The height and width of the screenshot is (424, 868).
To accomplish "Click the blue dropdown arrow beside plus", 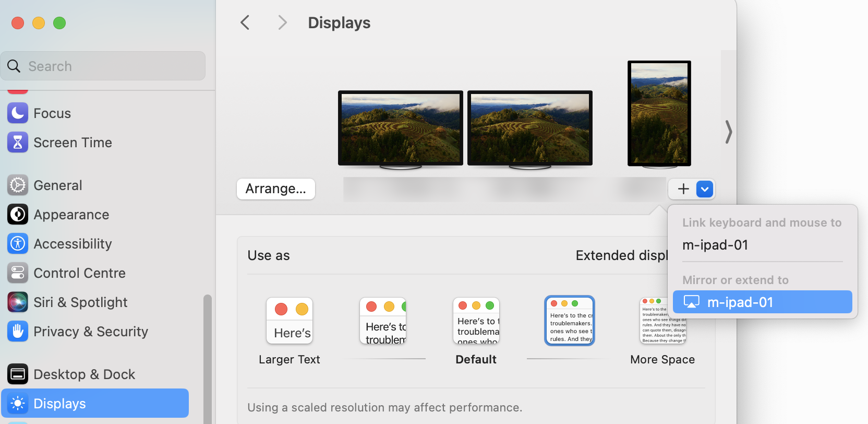I will 705,189.
